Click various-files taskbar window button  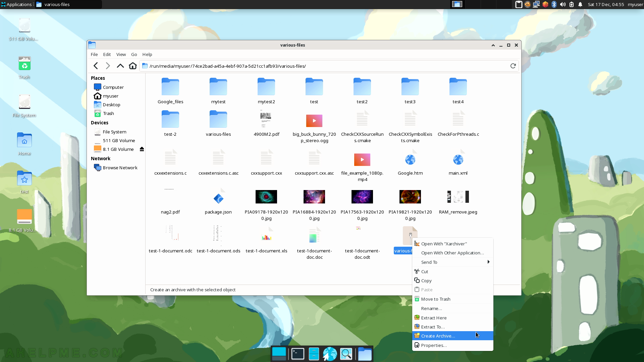coord(68,4)
